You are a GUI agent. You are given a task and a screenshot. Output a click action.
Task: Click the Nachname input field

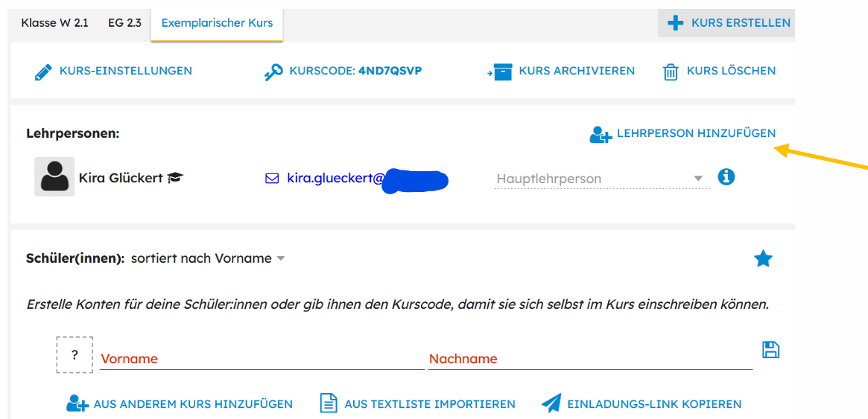(x=589, y=358)
